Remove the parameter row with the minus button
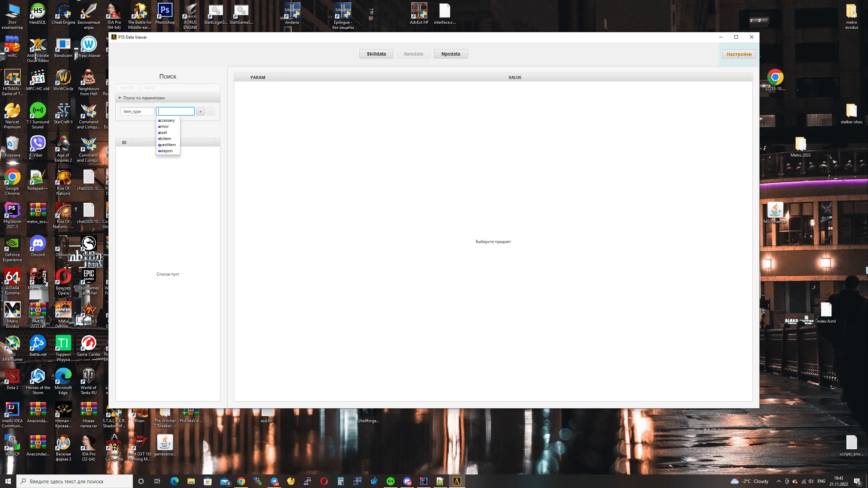This screenshot has width=868, height=488. pos(211,111)
